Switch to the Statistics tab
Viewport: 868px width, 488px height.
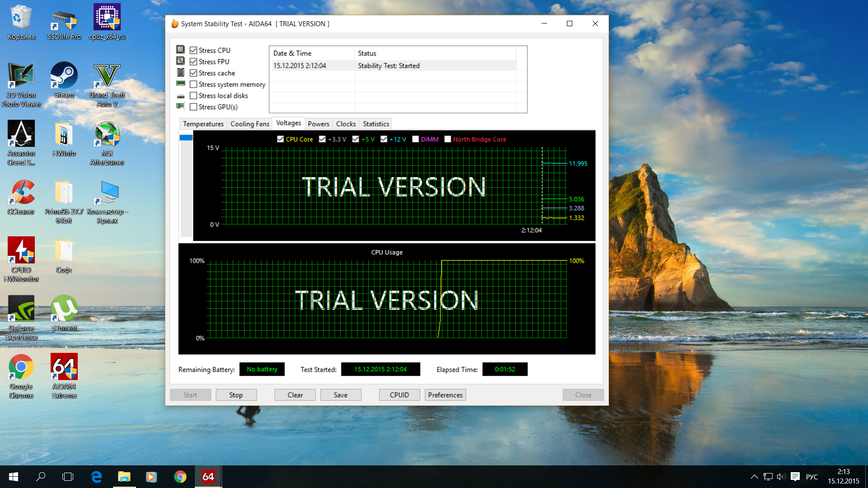click(376, 124)
